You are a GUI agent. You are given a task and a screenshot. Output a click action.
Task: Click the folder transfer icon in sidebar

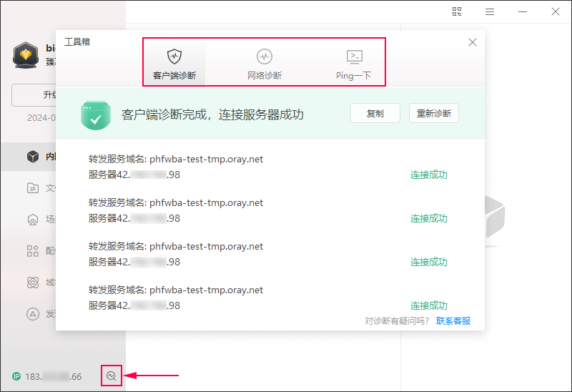tap(32, 188)
